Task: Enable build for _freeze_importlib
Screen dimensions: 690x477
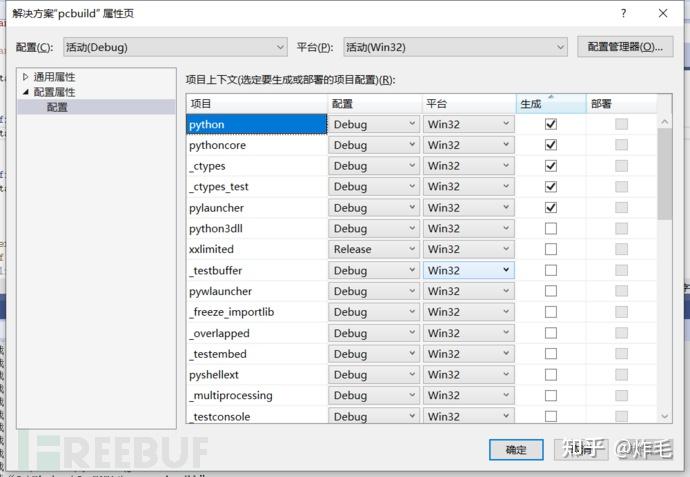Action: pos(551,312)
